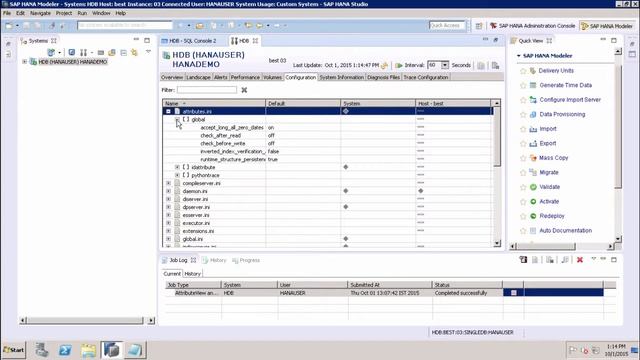Click Configure Import Server link
Viewport: 640px width, 360px height.
[x=570, y=100]
